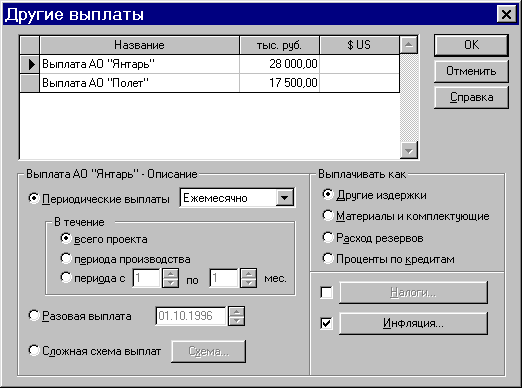Click the $ US cell of the Янтарь row
The image size is (522, 388).
(359, 64)
